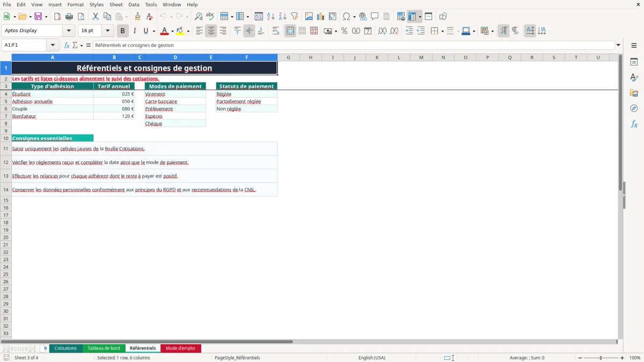Adjust the zoom slider in status bar
The height and width of the screenshot is (362, 644).
(601, 358)
